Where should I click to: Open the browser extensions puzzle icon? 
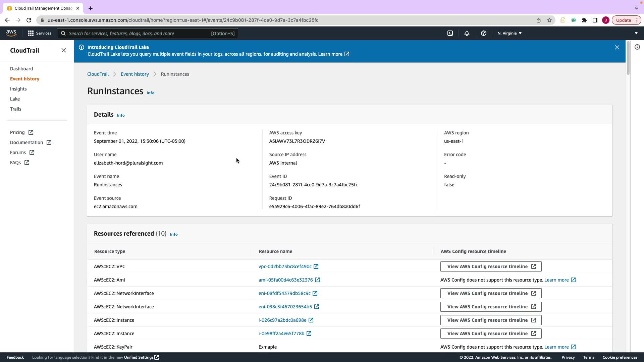click(x=584, y=20)
